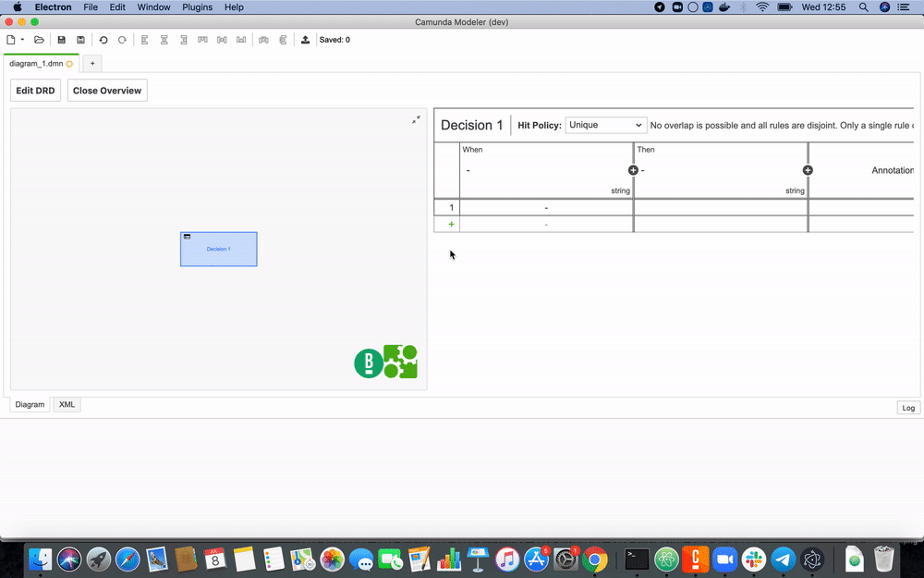The height and width of the screenshot is (578, 924).
Task: Click the Decision 1 table title
Action: pos(471,125)
